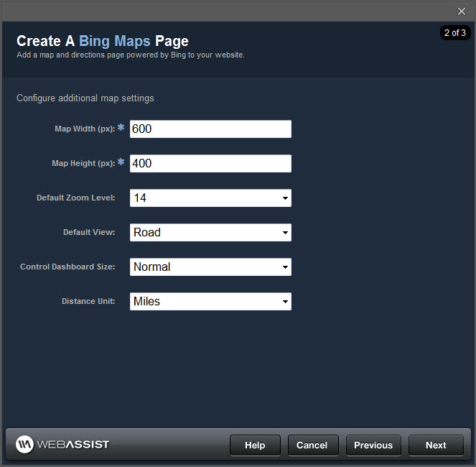
Task: Click the Cancel button
Action: click(313, 445)
